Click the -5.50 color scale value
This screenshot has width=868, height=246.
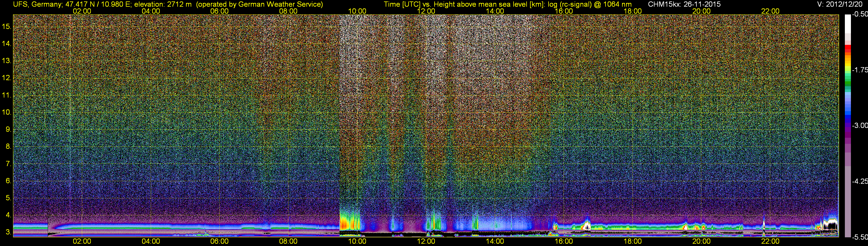tap(860, 237)
